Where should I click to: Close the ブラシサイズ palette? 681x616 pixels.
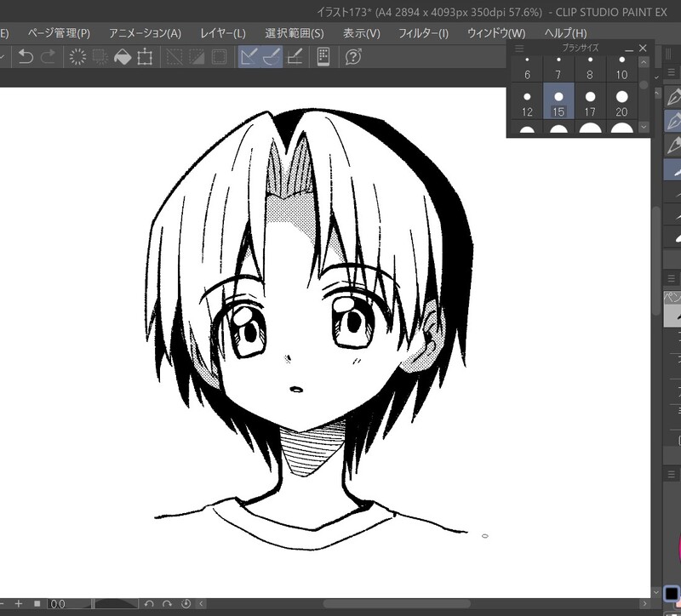pos(643,48)
